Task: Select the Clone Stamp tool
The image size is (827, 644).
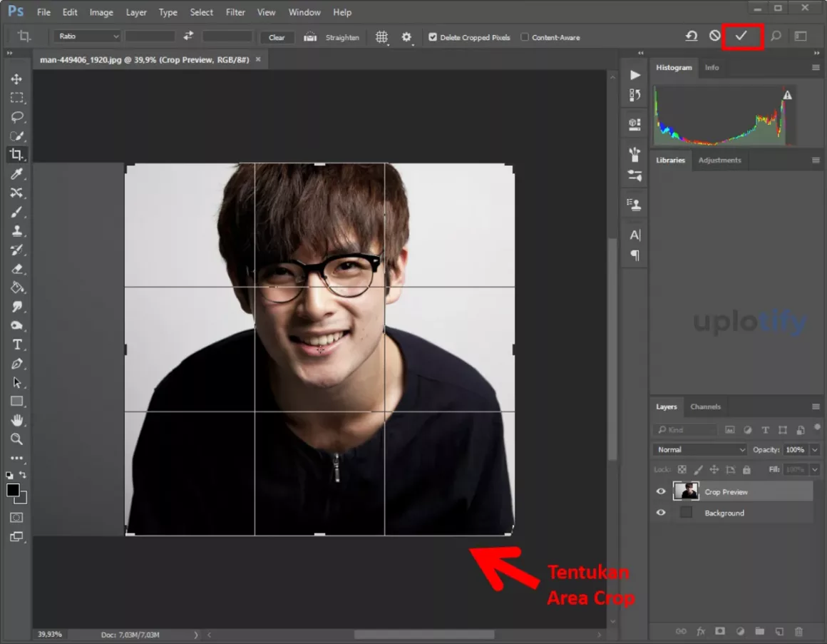Action: pyautogui.click(x=16, y=231)
